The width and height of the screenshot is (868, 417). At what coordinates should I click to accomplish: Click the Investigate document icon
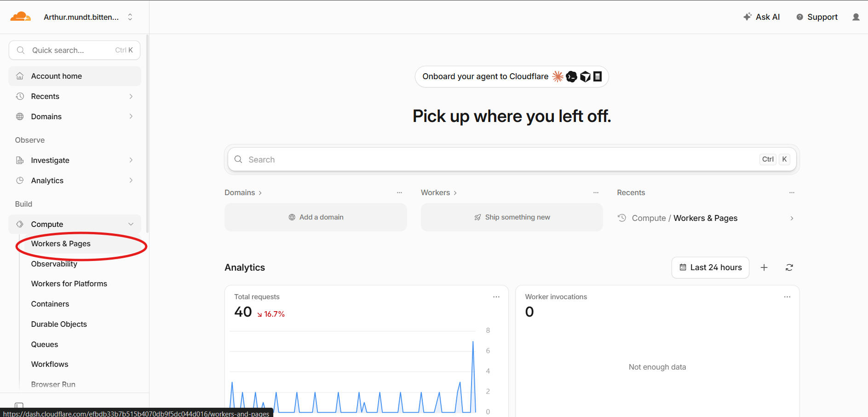[20, 160]
